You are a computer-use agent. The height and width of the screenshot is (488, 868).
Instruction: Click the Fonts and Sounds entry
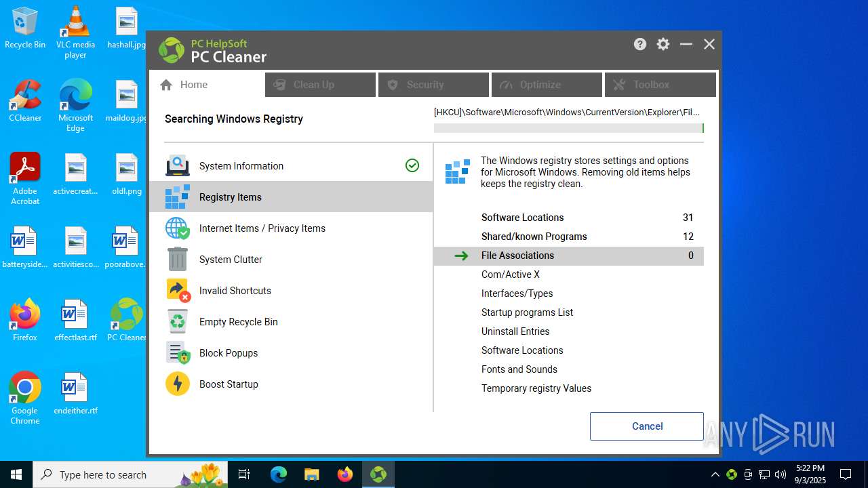tap(568, 369)
